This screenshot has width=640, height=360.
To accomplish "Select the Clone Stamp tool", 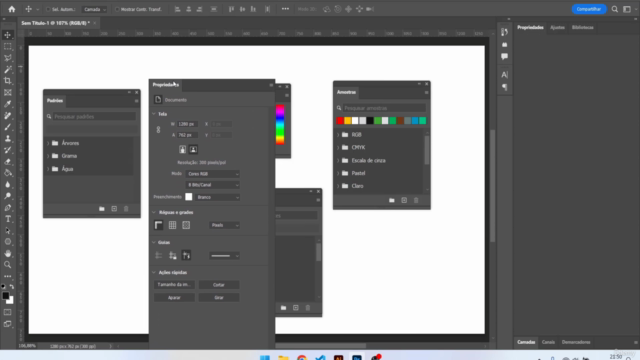I will tap(8, 138).
